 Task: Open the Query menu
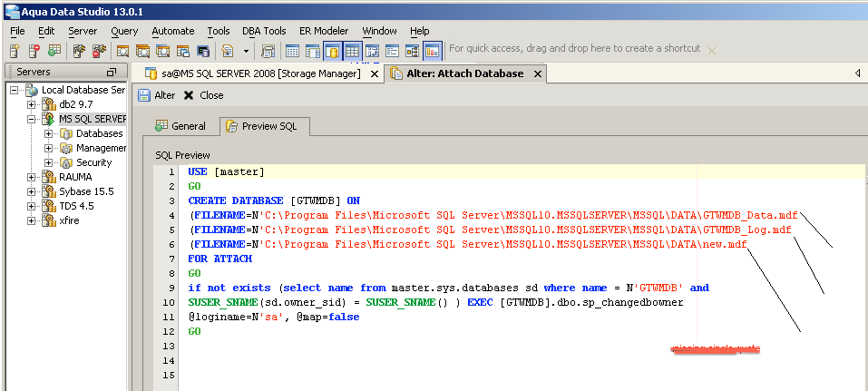124,31
